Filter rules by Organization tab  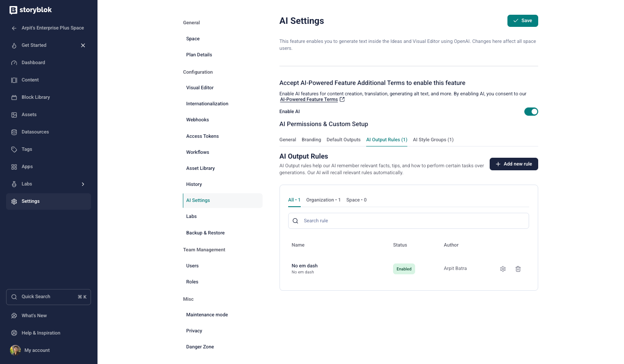(x=323, y=200)
